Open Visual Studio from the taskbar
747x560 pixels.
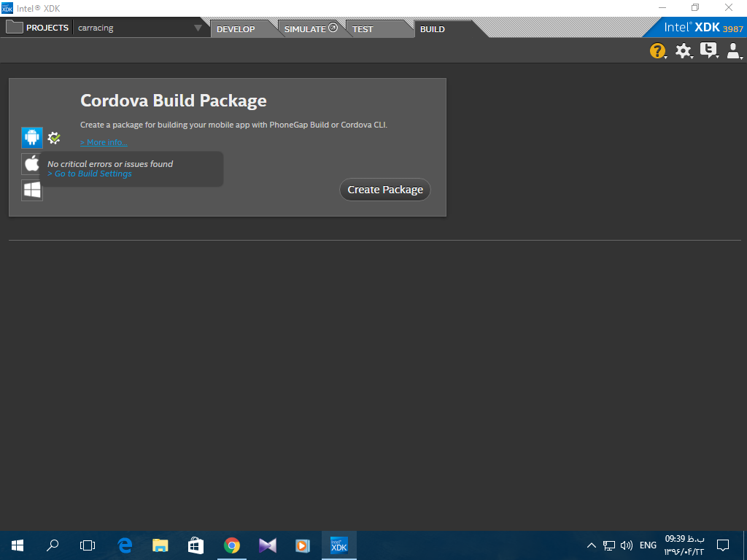tap(267, 545)
